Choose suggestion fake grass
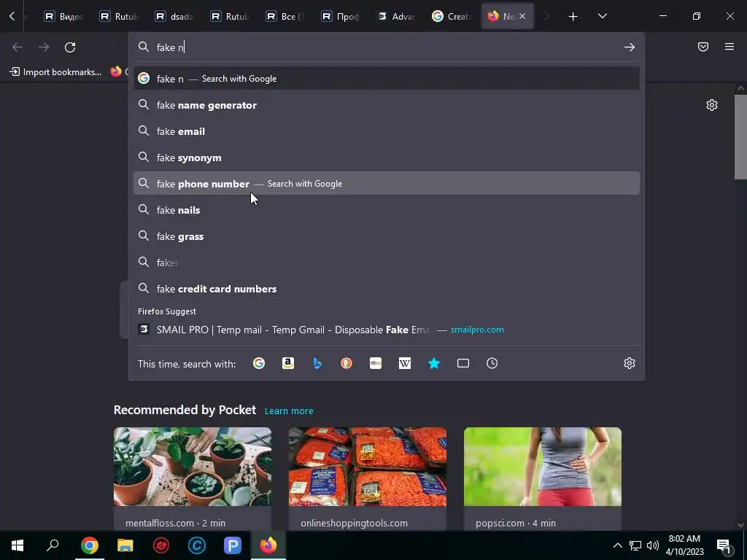747x560 pixels. [387, 236]
